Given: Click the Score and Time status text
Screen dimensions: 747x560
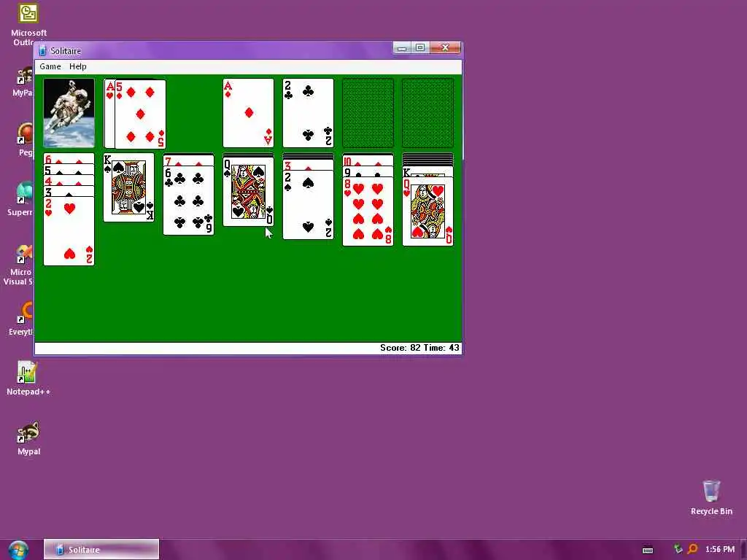Looking at the screenshot, I should point(419,348).
